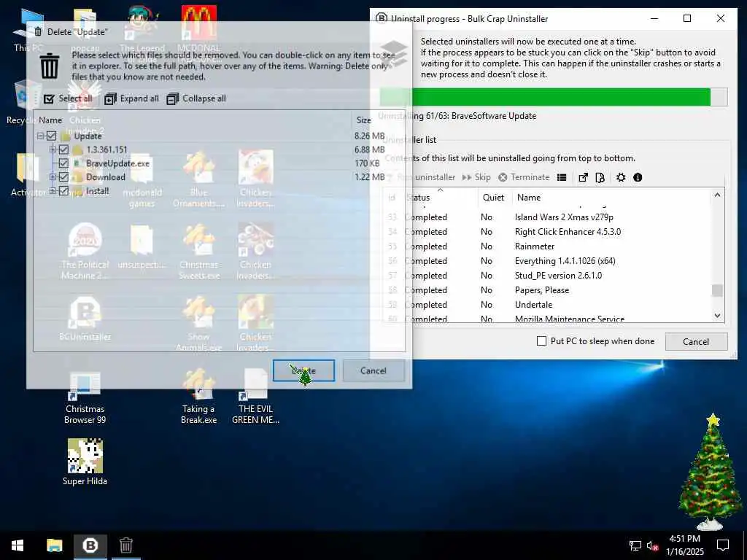Select THE EVIL GREEN ME... desktop shortcut
747x560 pixels.
(x=256, y=397)
